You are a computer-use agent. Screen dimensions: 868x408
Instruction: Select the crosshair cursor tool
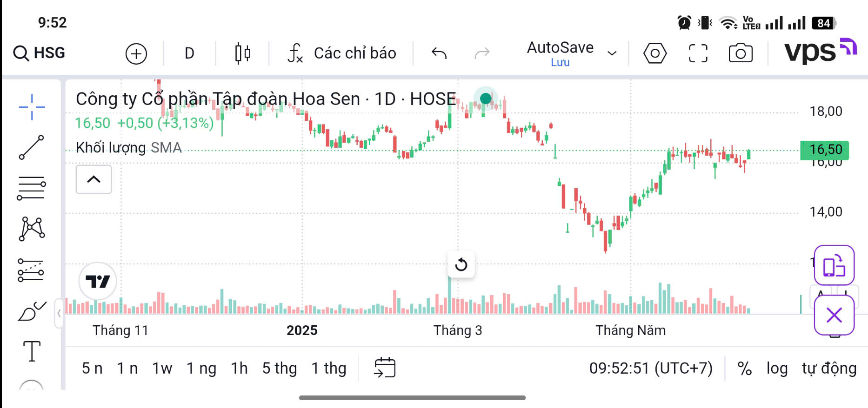[x=32, y=107]
